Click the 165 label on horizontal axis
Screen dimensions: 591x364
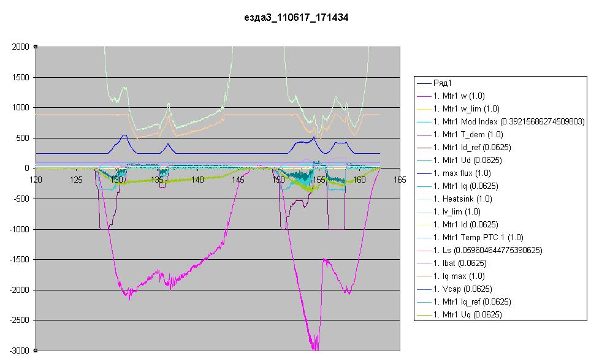[400, 180]
